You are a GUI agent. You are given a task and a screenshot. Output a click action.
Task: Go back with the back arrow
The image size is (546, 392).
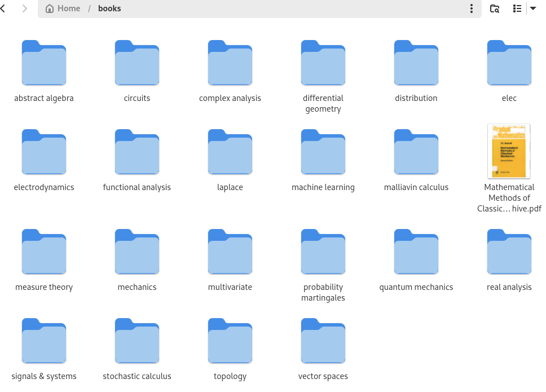point(3,8)
